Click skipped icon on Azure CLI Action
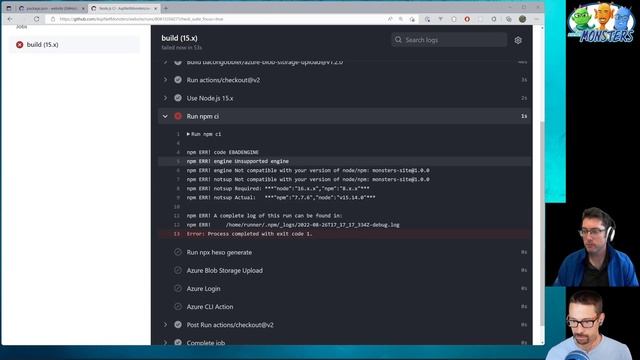 pos(178,307)
